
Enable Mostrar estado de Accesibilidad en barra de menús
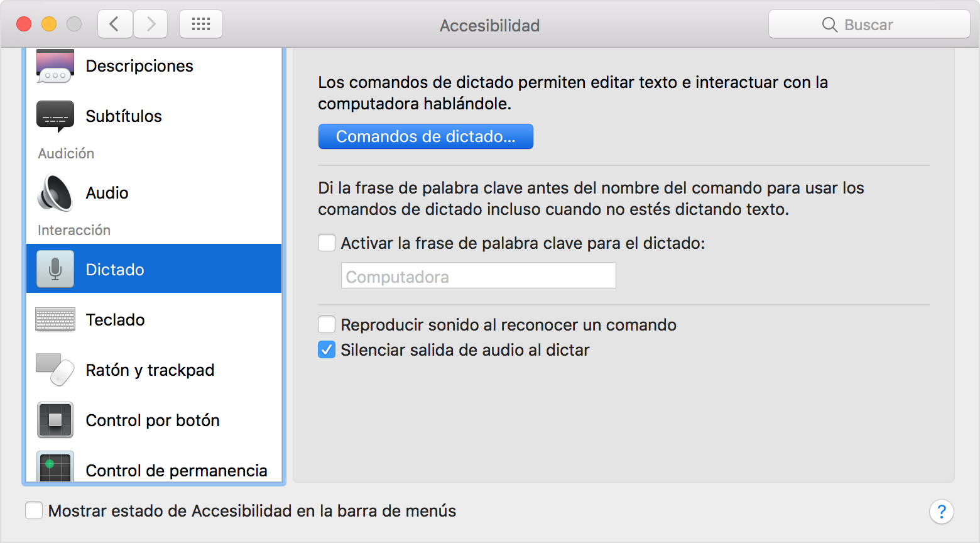(34, 510)
